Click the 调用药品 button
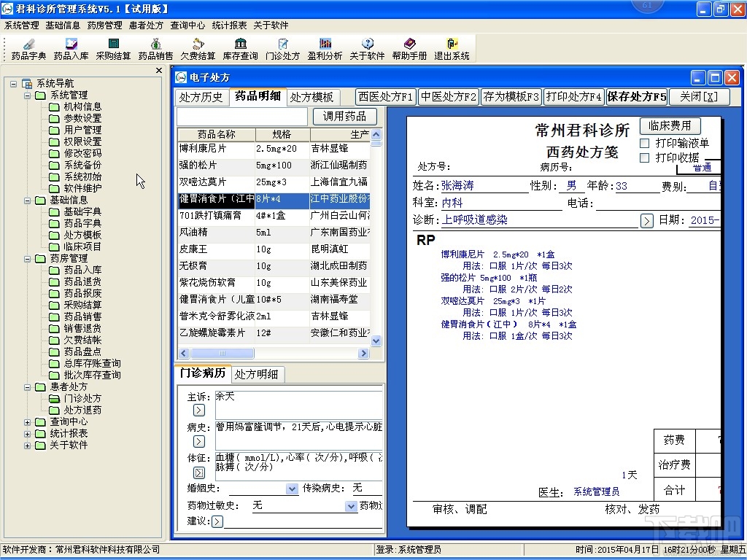This screenshot has height=560, width=747. (344, 116)
